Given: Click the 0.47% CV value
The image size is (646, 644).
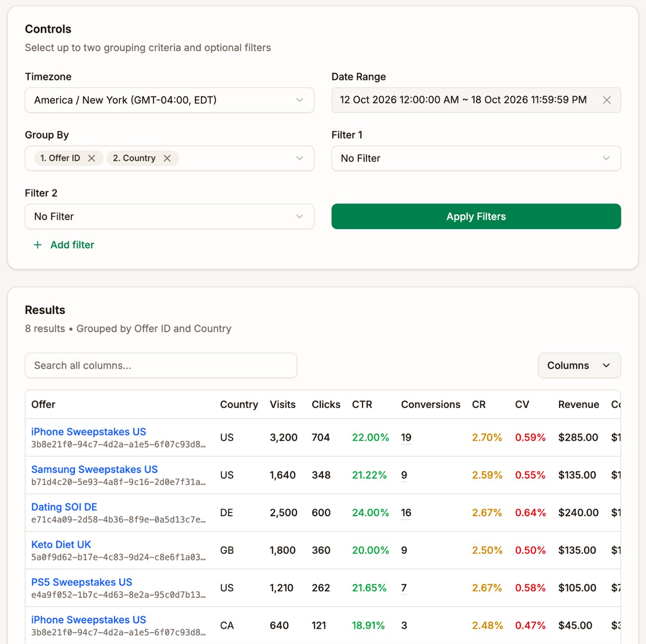Looking at the screenshot, I should coord(530,625).
